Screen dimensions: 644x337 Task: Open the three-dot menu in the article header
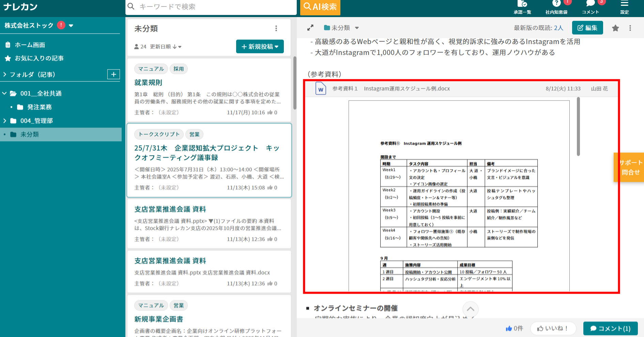pyautogui.click(x=630, y=28)
